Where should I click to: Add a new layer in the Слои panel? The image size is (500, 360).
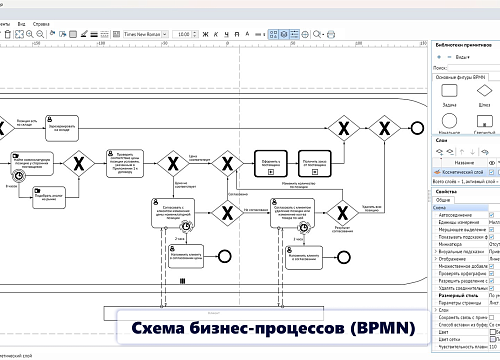[439, 152]
